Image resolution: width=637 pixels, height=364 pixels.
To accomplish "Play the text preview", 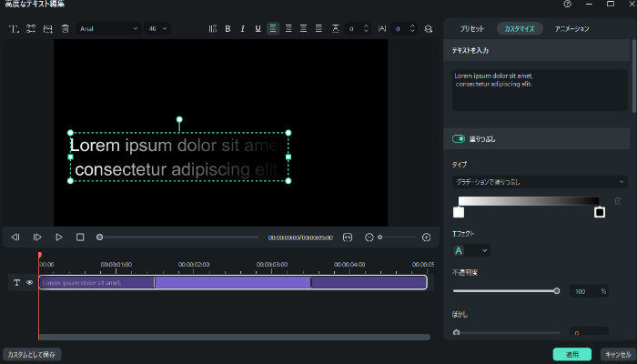I will [x=59, y=238].
